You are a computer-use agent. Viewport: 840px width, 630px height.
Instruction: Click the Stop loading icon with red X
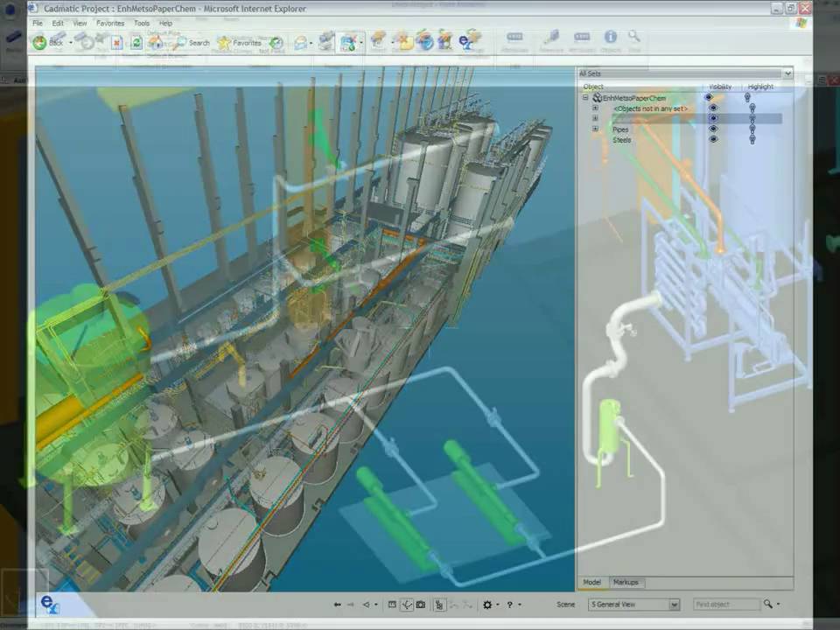(116, 43)
